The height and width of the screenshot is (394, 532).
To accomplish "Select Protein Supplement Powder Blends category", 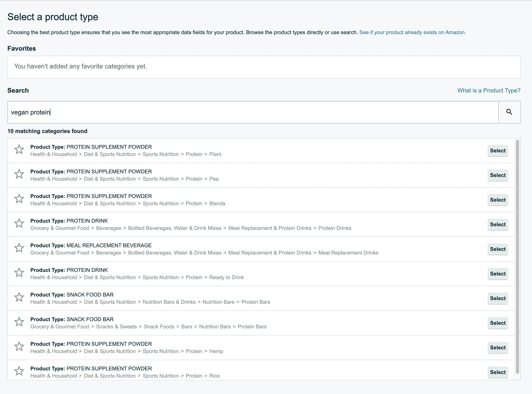I will (498, 200).
